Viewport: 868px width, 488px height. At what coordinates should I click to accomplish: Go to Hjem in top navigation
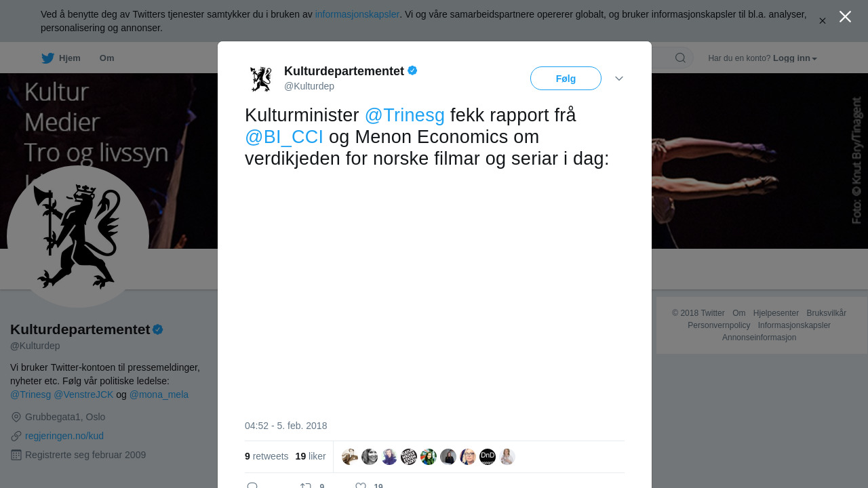click(61, 58)
